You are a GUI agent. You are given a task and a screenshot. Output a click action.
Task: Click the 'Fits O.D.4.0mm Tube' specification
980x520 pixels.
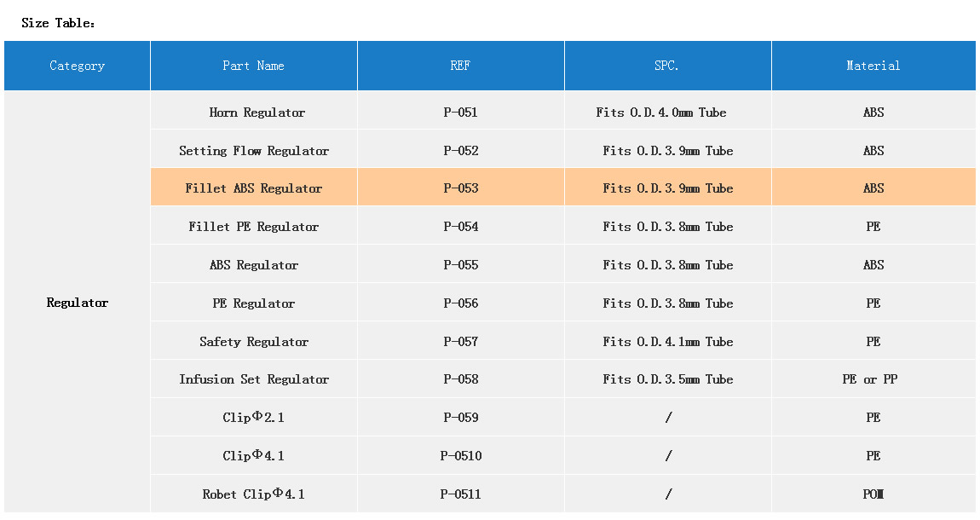pos(661,113)
